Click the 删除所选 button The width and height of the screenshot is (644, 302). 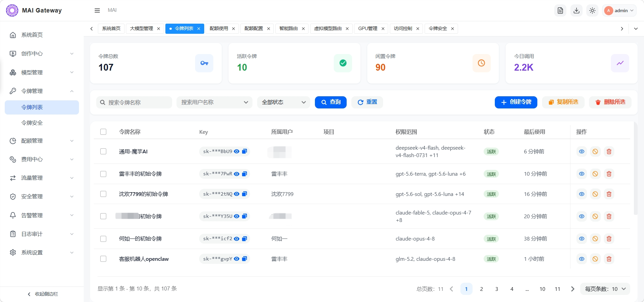(x=610, y=102)
